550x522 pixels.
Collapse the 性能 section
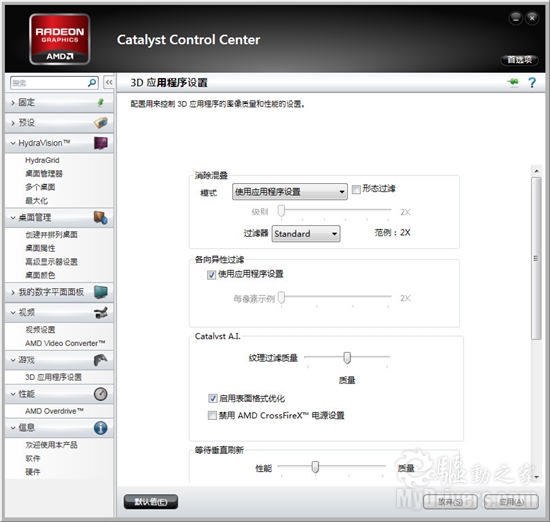pyautogui.click(x=13, y=394)
